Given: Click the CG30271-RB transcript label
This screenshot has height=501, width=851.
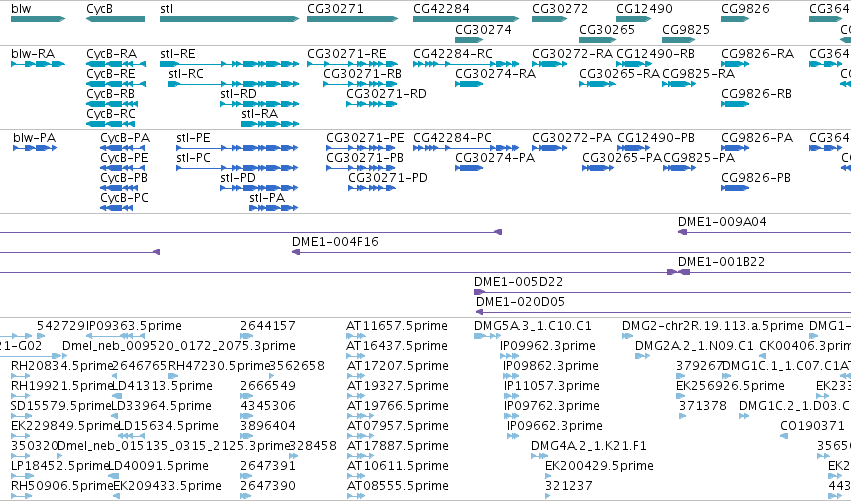Looking at the screenshot, I should tap(363, 74).
